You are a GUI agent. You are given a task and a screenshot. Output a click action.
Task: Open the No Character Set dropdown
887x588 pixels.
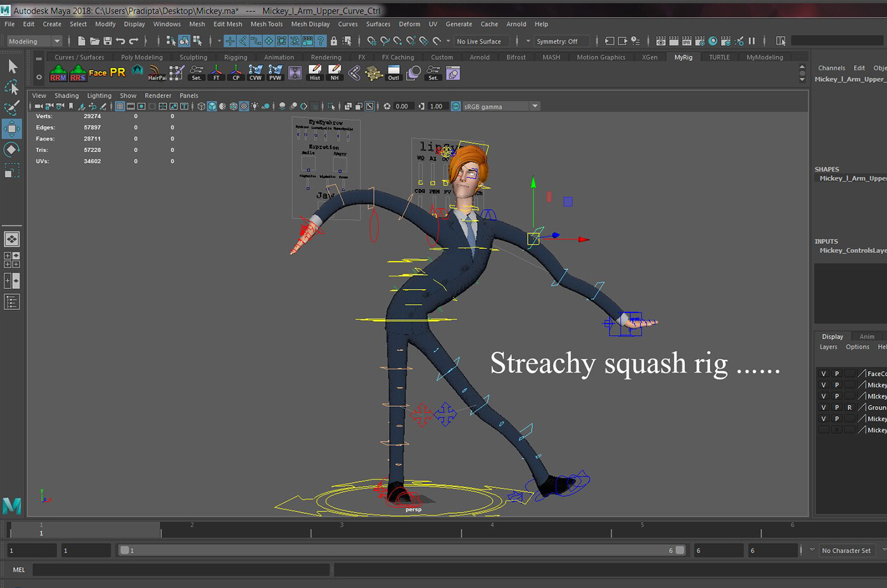click(x=847, y=550)
